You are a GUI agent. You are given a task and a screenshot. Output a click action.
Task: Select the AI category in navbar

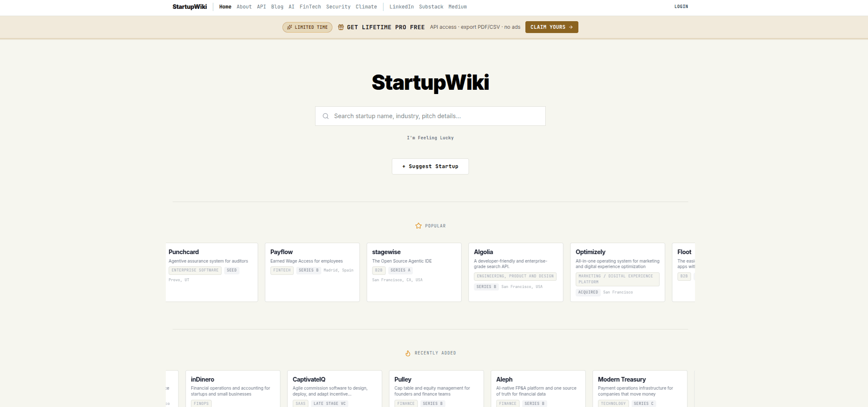[x=292, y=7]
